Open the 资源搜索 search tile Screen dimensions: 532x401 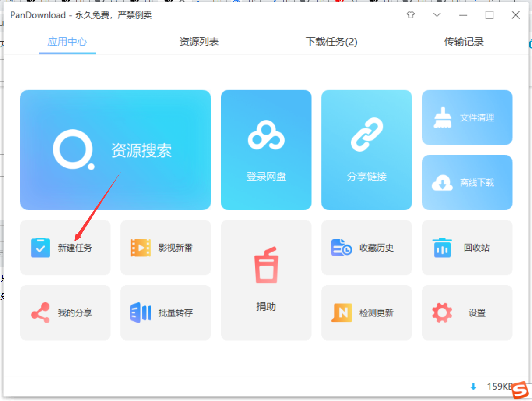(x=115, y=150)
